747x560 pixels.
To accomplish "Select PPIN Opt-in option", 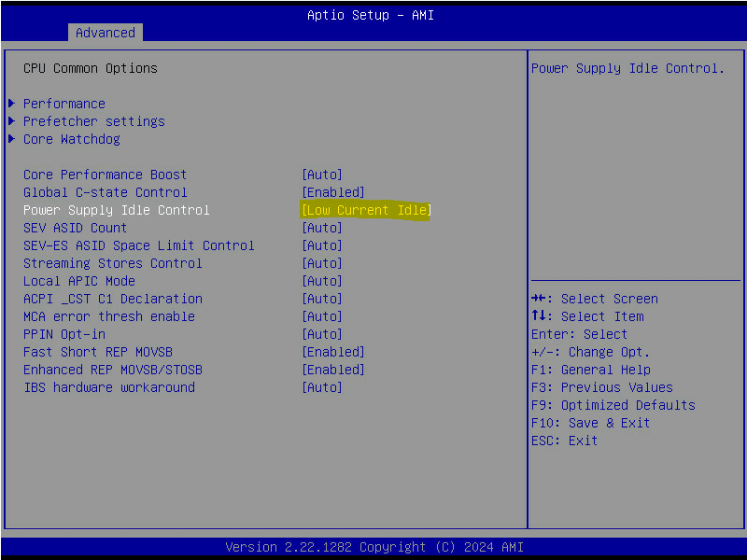I will point(64,334).
